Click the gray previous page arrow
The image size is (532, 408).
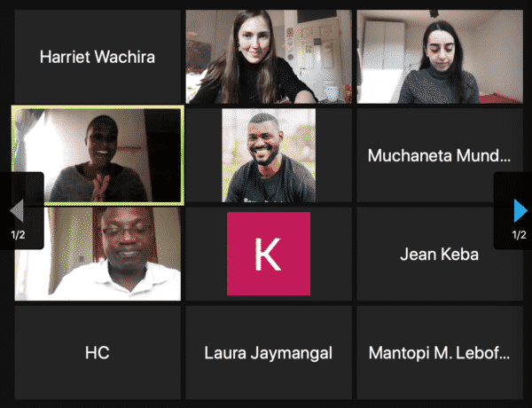(x=17, y=210)
